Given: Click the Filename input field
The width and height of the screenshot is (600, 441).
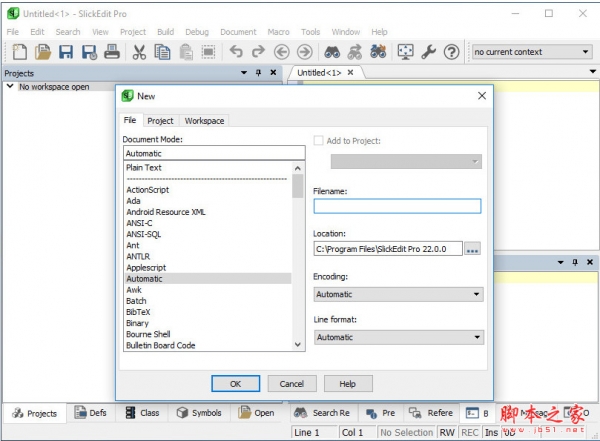Looking at the screenshot, I should click(397, 206).
